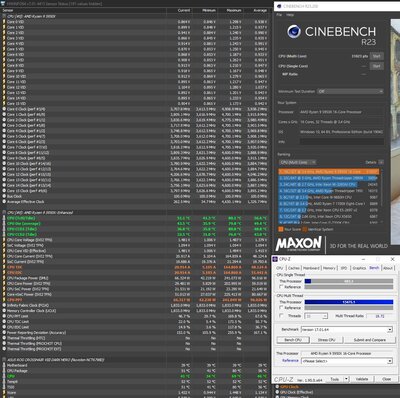400x398 pixels.
Task: Click the Bus Clock sensor icon
Action: (4, 196)
